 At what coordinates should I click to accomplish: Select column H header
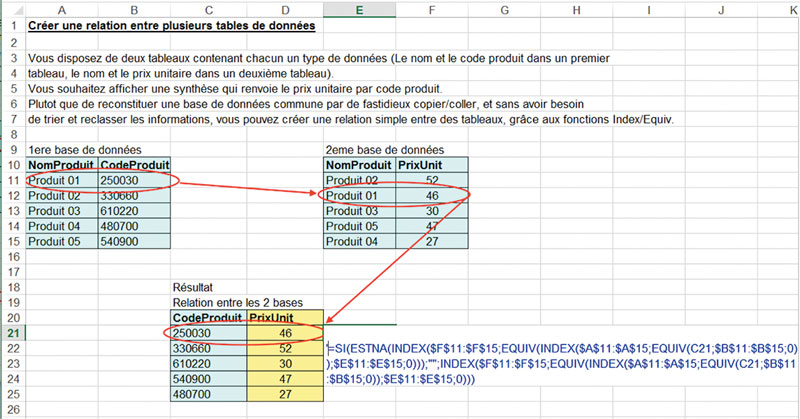[577, 10]
